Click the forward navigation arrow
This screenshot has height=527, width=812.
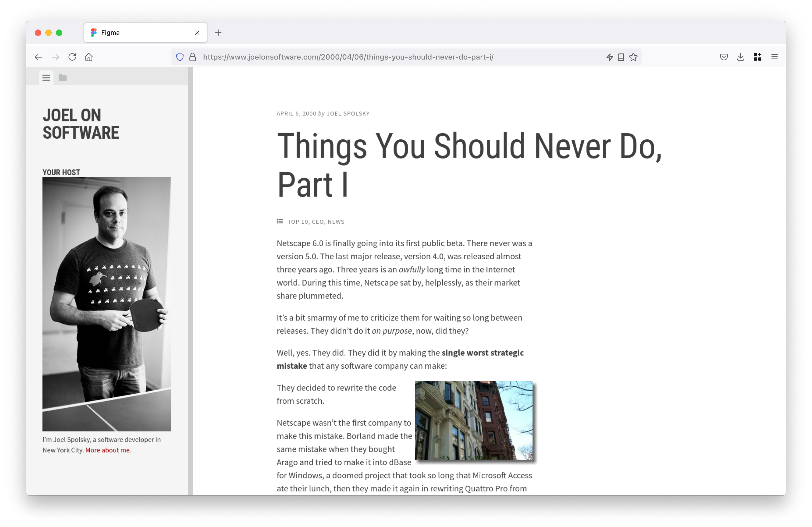click(x=55, y=57)
